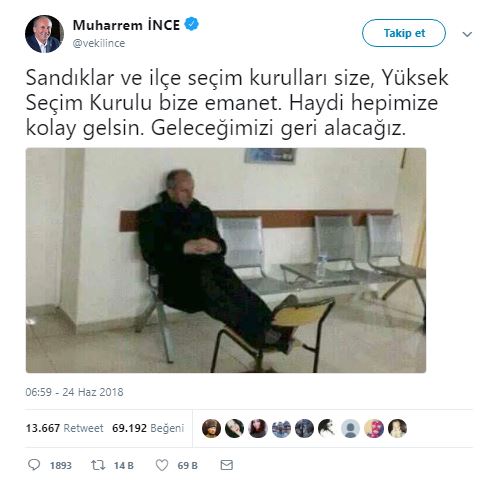
Task: Expand the tweet options chevron menu
Action: click(467, 34)
